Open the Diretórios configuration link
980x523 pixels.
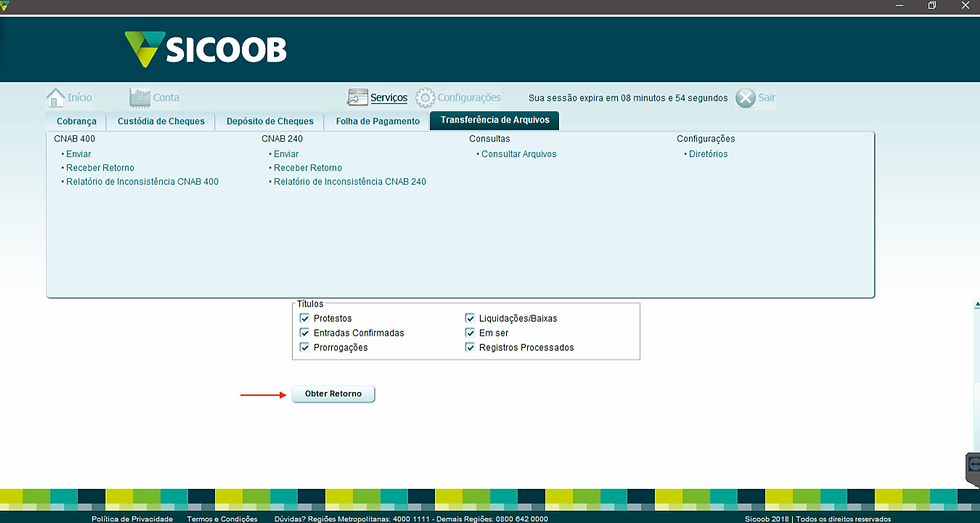[x=708, y=154]
